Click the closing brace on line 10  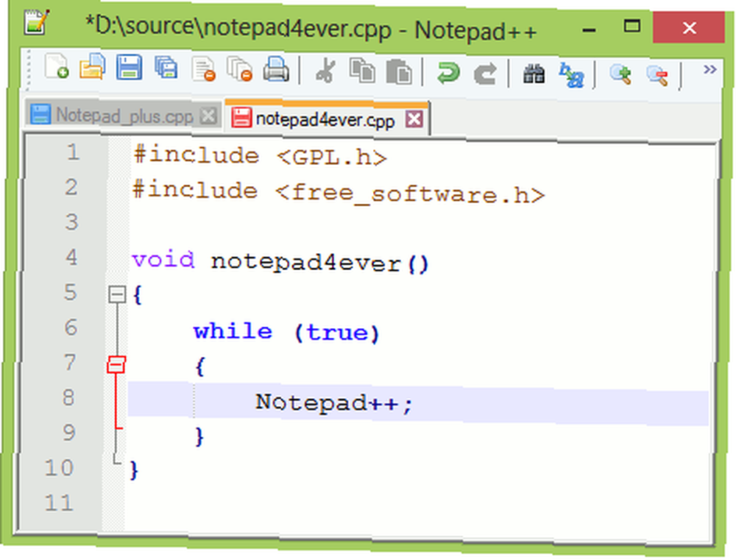click(x=134, y=469)
